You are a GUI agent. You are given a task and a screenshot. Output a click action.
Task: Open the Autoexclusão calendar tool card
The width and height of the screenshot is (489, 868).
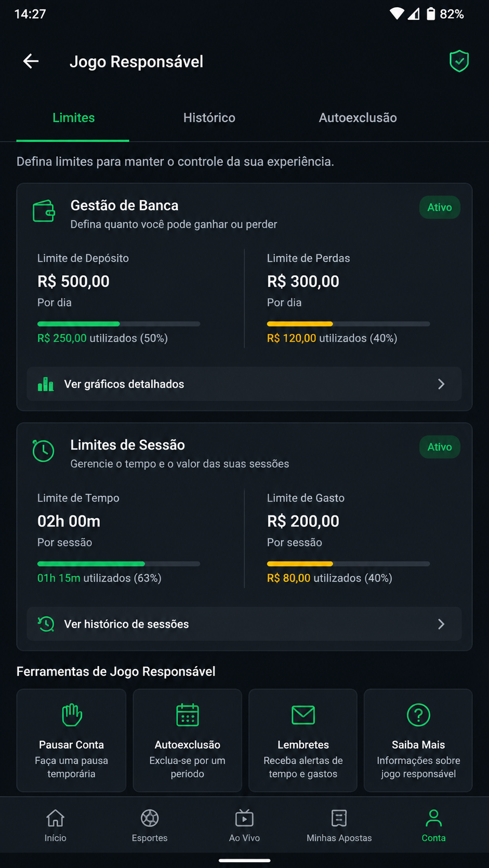[188, 740]
